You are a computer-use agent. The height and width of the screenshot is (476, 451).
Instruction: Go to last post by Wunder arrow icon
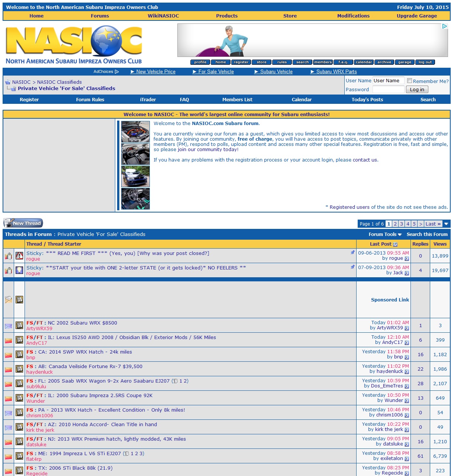pyautogui.click(x=407, y=401)
